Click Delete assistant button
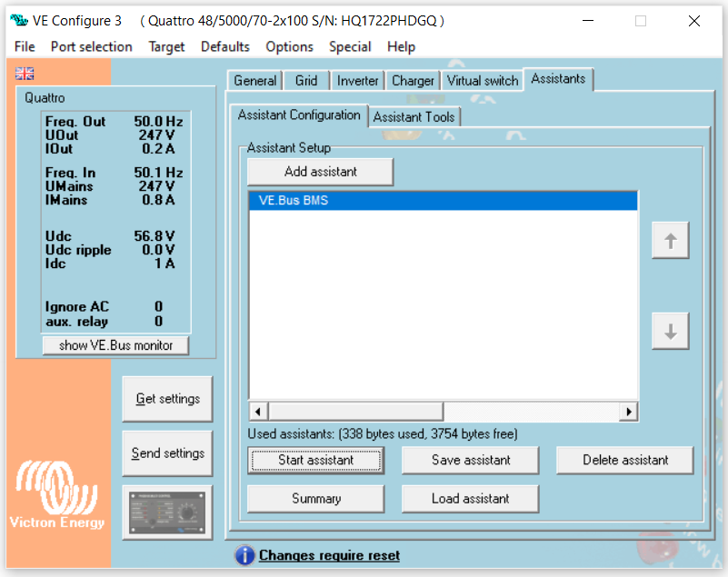 click(x=625, y=460)
